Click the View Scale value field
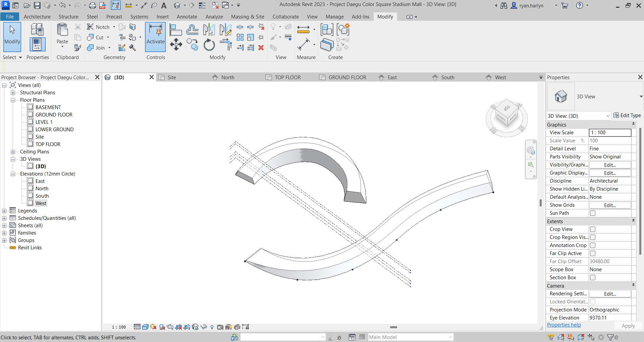644x342 pixels. pos(609,133)
